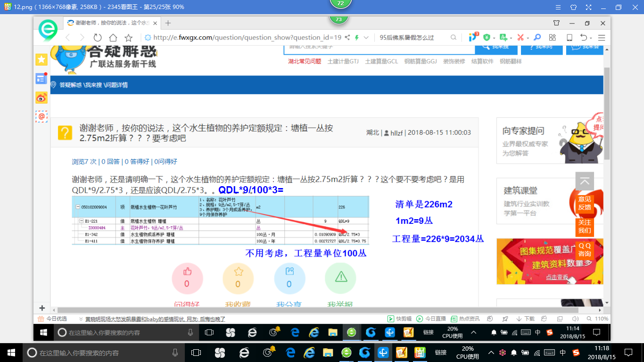
Task: Click the blue magnifier extension icon
Action: [537, 38]
